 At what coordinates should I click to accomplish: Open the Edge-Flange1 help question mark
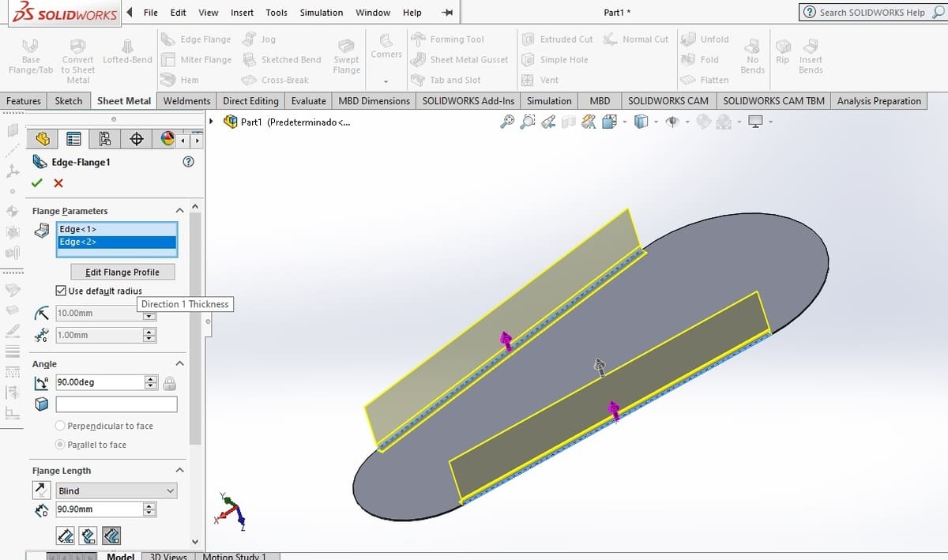(188, 162)
